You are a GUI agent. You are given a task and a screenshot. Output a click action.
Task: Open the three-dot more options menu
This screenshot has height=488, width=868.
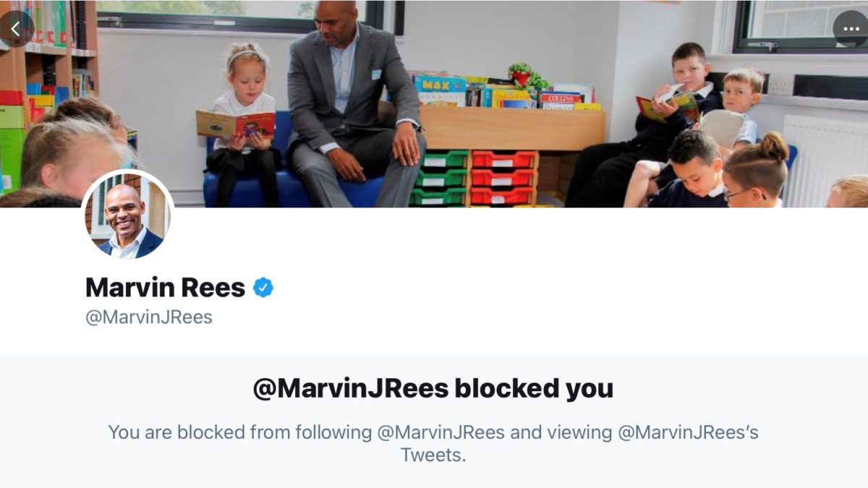pos(850,30)
